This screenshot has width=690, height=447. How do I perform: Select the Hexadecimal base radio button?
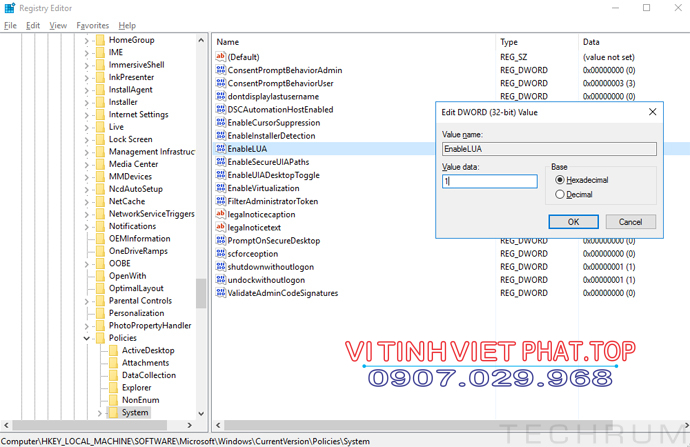[x=560, y=181]
